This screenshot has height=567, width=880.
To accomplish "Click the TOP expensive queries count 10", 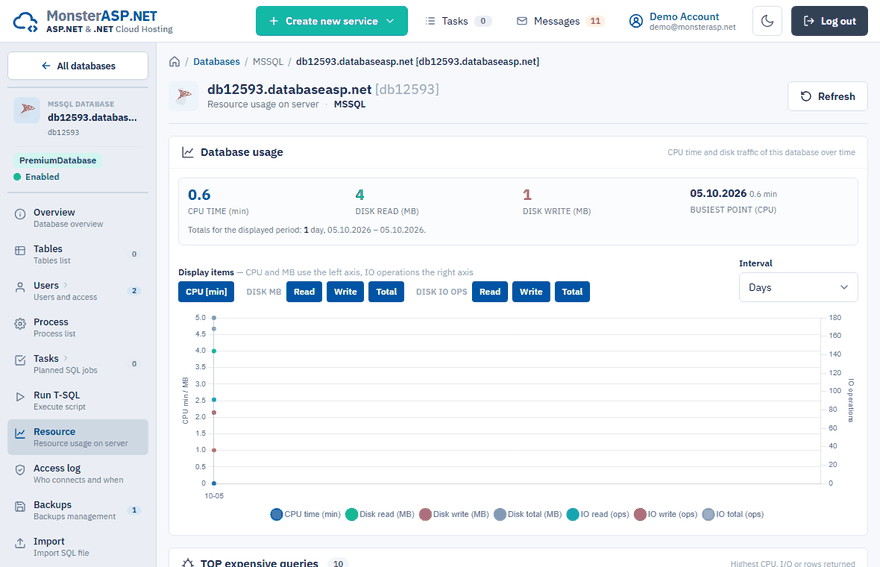I will click(x=338, y=563).
